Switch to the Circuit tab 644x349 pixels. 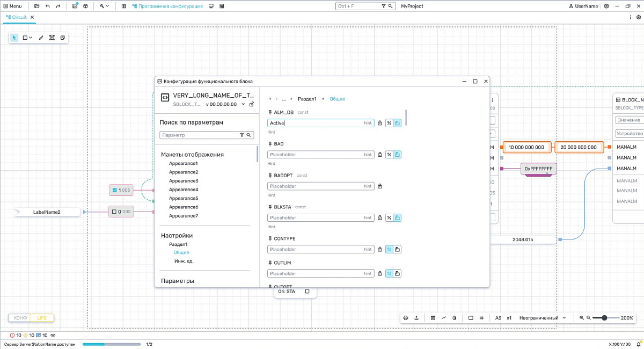19,17
